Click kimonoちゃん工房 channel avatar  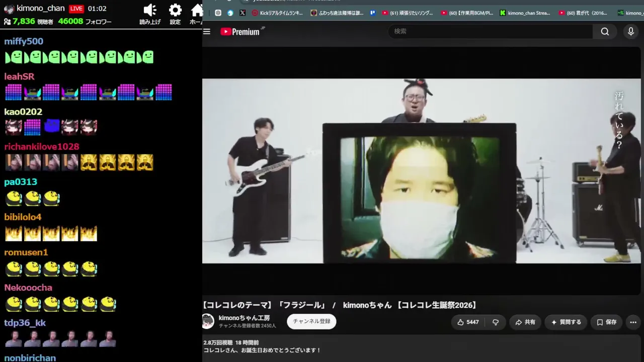click(x=208, y=322)
